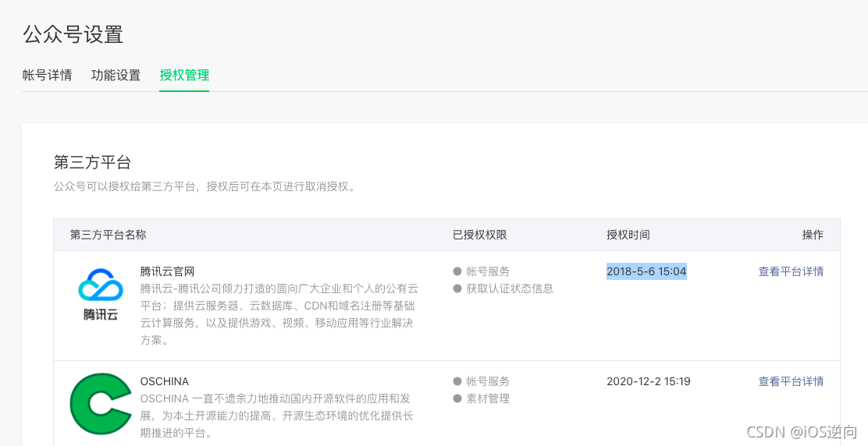Click the 已授权权限 column header

click(x=479, y=235)
